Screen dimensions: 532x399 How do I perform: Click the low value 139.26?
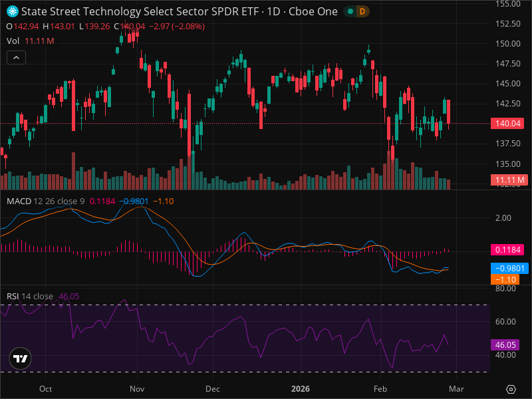coord(97,27)
